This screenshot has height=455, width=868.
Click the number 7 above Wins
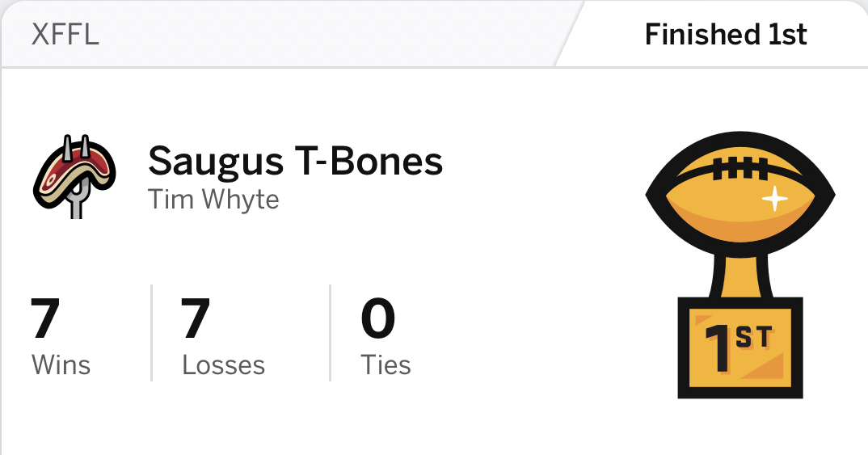coord(46,319)
